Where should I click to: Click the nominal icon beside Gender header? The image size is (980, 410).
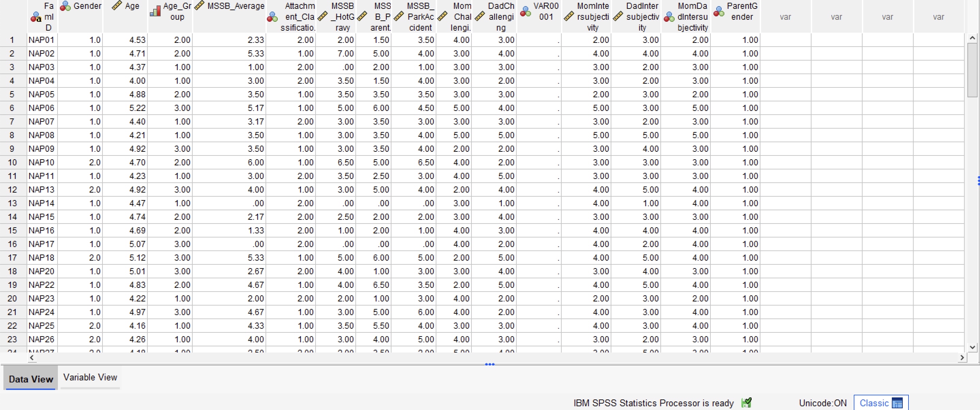65,6
